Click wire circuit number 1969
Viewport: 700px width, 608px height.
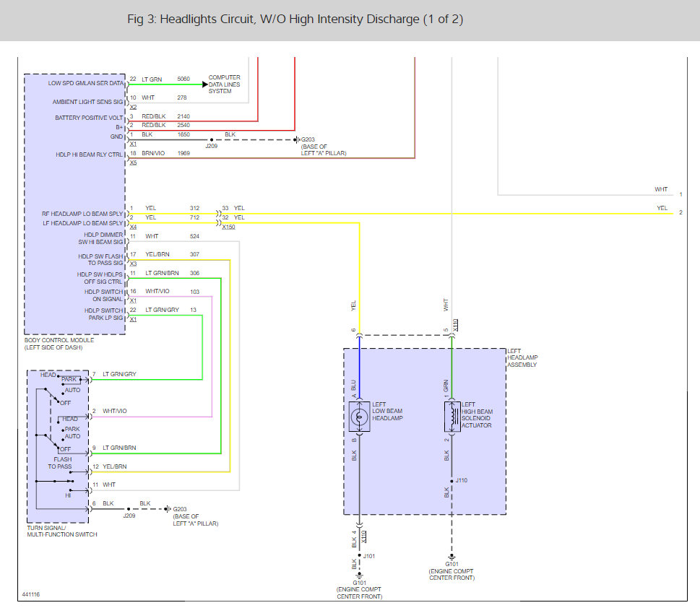(183, 154)
